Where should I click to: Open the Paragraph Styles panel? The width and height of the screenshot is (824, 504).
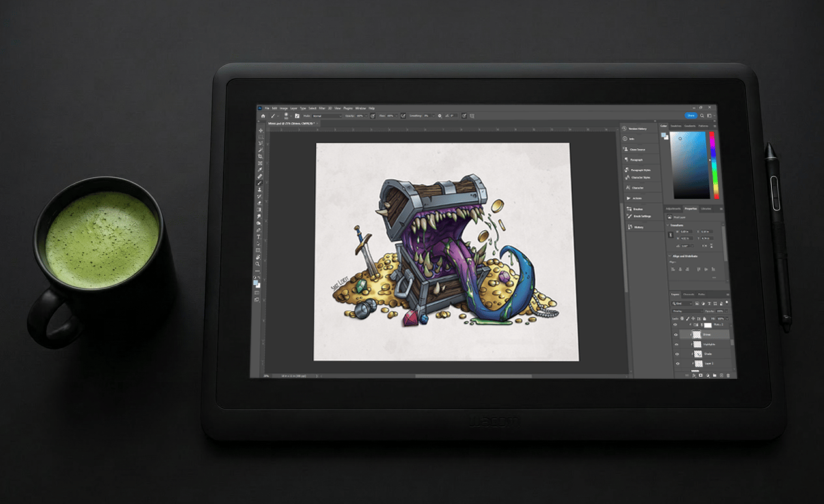click(638, 169)
